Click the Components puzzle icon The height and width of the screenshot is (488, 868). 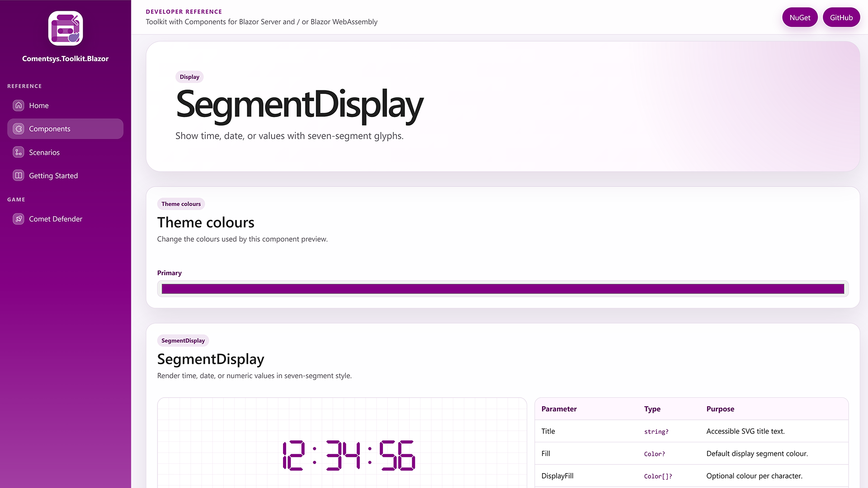pos(19,129)
